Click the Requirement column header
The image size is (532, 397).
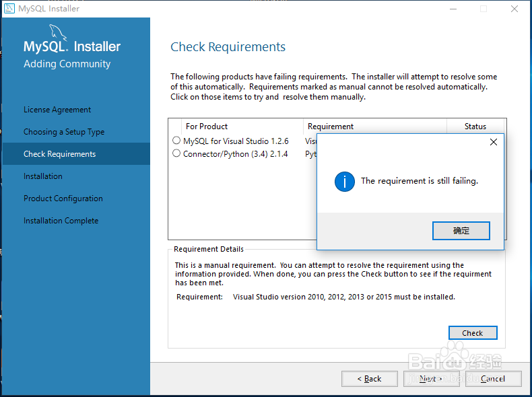[374, 127]
